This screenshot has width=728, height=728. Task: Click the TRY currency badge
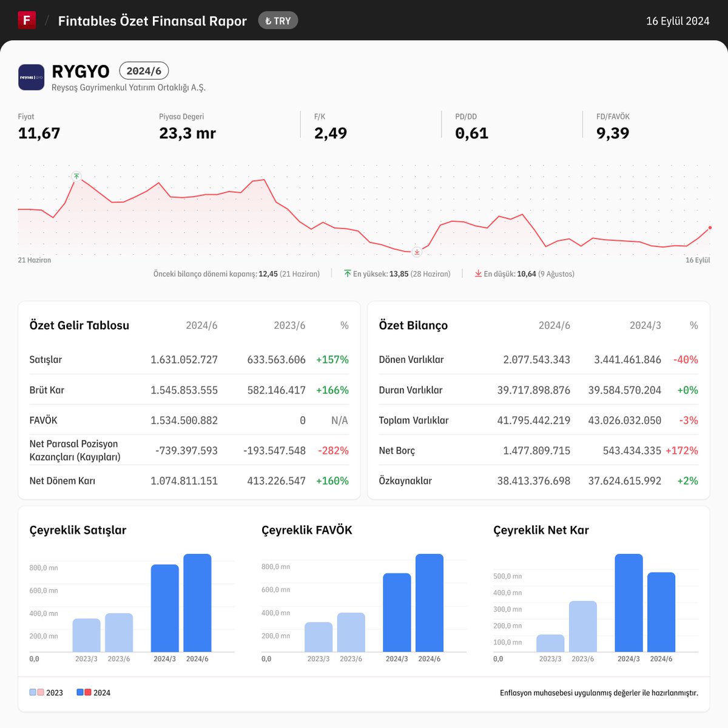click(x=278, y=21)
